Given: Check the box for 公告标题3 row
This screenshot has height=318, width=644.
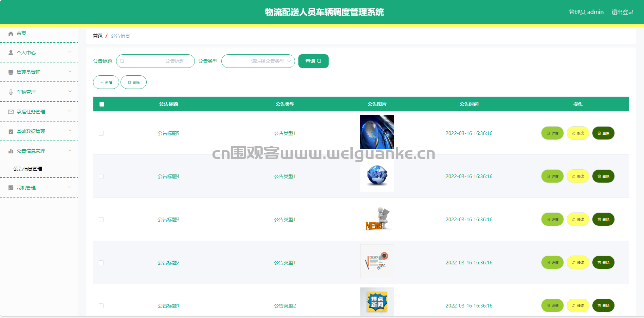Looking at the screenshot, I should [x=101, y=220].
